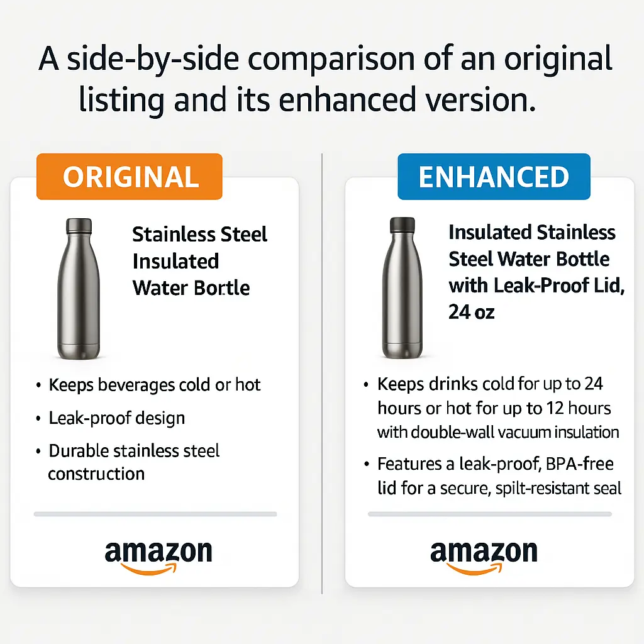Click the Original bottle's gray cap

tap(79, 226)
